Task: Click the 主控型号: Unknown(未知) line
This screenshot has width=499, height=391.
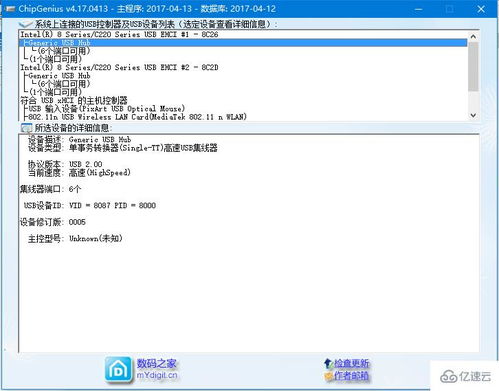Action: click(75, 239)
